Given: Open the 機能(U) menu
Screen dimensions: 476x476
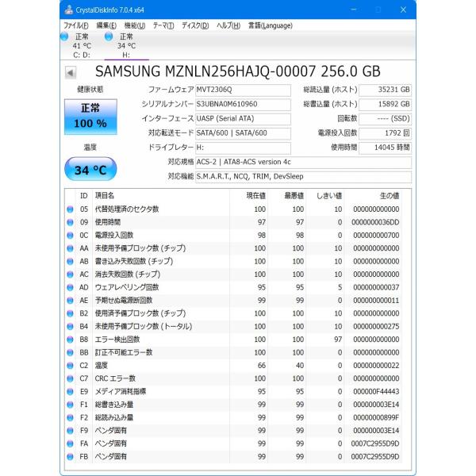Looking at the screenshot, I should coord(135,25).
